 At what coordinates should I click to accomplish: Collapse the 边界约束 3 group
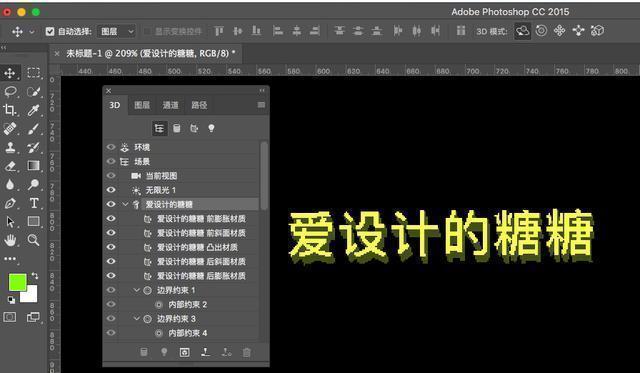pos(137,318)
